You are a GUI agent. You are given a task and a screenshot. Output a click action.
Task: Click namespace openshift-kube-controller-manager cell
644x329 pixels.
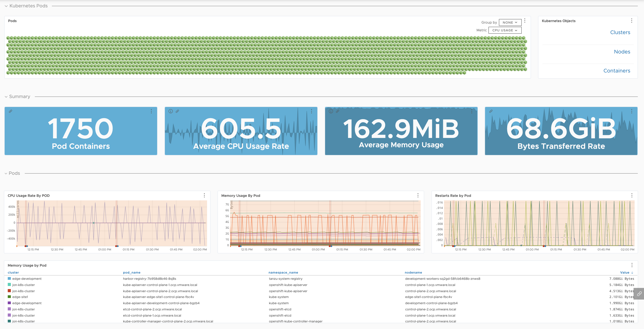point(295,321)
